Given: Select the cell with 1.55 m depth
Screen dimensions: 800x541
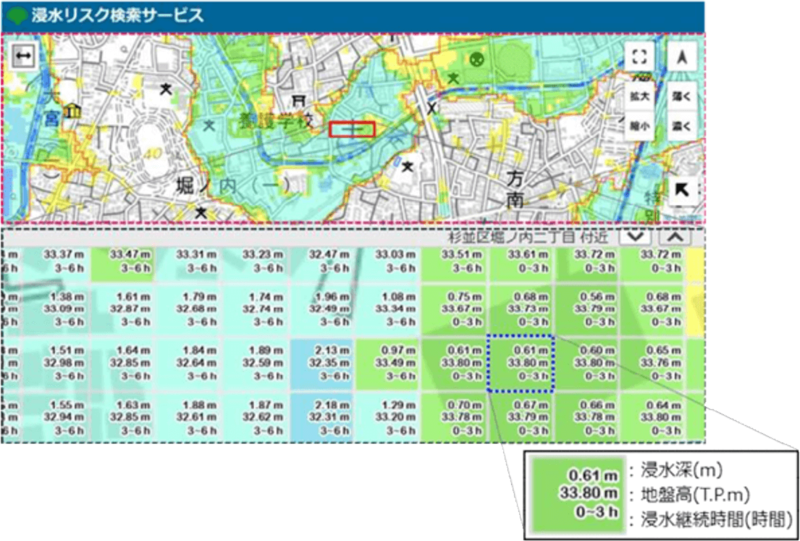Looking at the screenshot, I should [57, 417].
